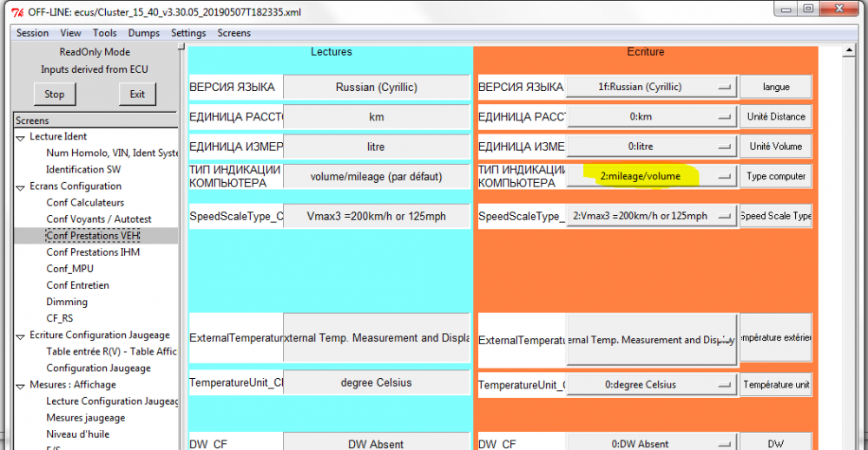Click the Unité Distance write button
Image resolution: width=868 pixels, height=450 pixels.
(775, 117)
